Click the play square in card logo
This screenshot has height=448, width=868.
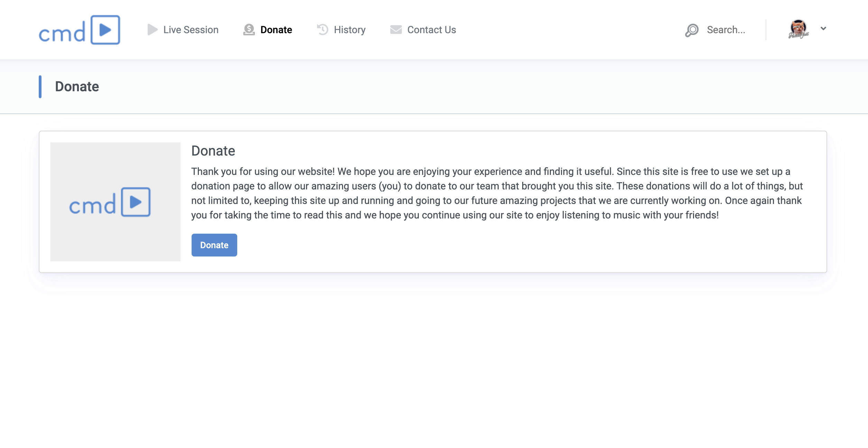pyautogui.click(x=136, y=202)
